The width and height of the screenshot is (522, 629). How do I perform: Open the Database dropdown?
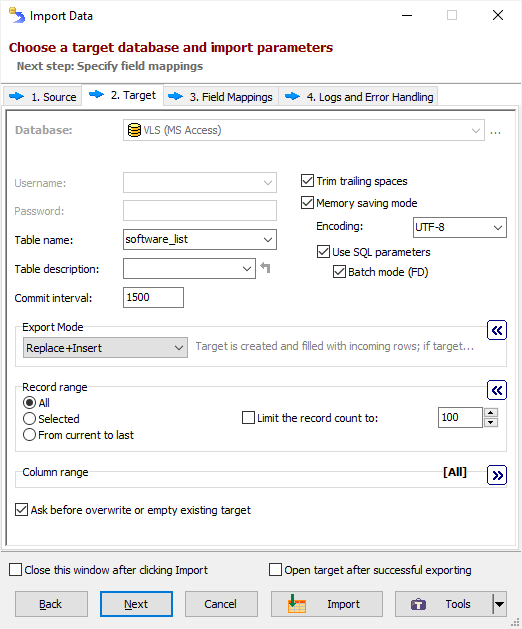pyautogui.click(x=476, y=130)
